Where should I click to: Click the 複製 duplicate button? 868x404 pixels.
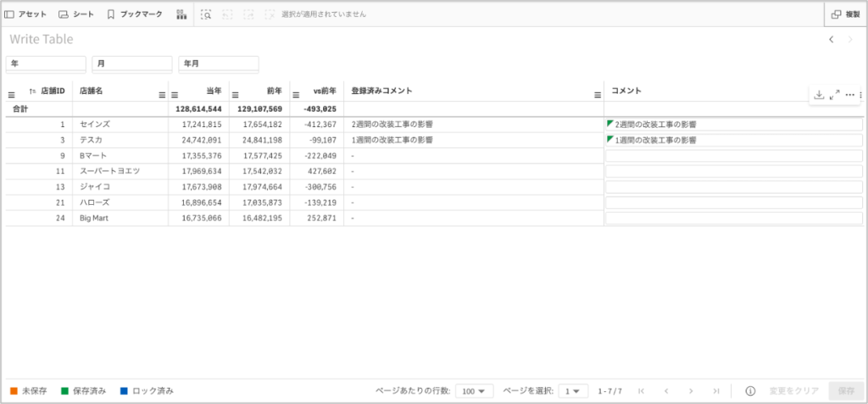(845, 14)
